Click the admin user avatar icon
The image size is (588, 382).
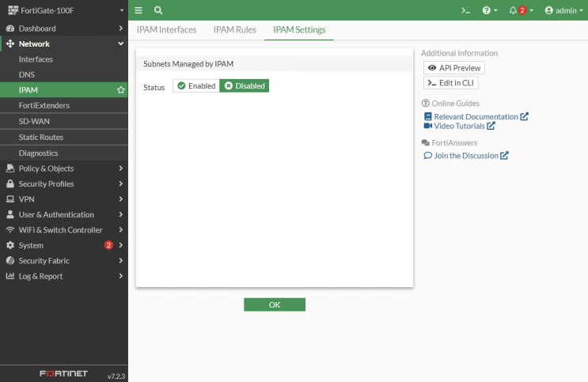click(549, 10)
